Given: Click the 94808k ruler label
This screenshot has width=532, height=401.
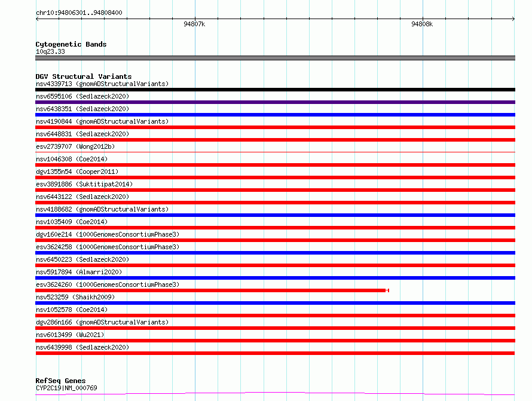Looking at the screenshot, I should (422, 24).
